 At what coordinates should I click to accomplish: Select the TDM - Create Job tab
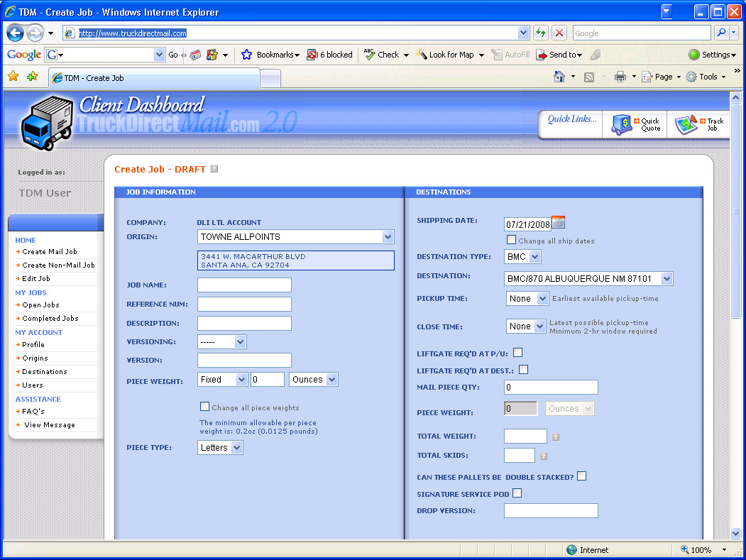pyautogui.click(x=153, y=78)
